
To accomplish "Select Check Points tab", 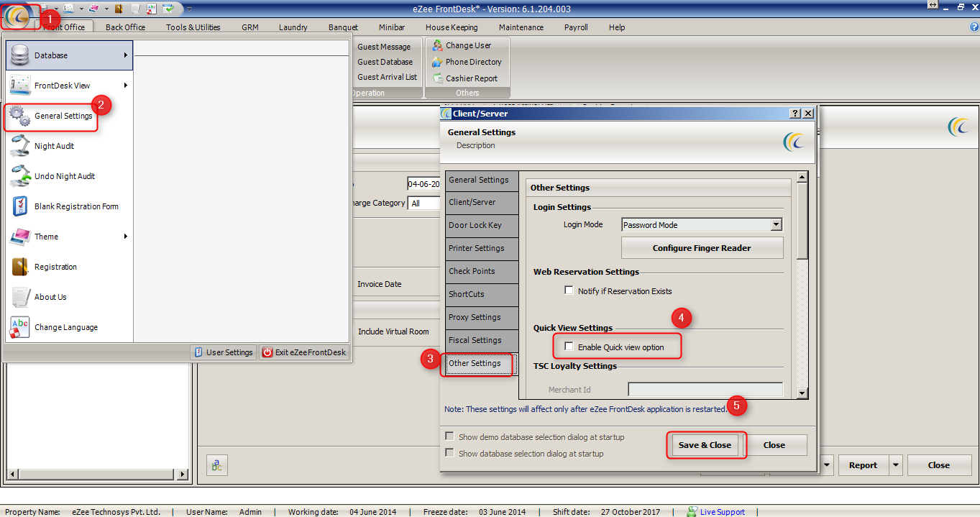I will tap(481, 272).
